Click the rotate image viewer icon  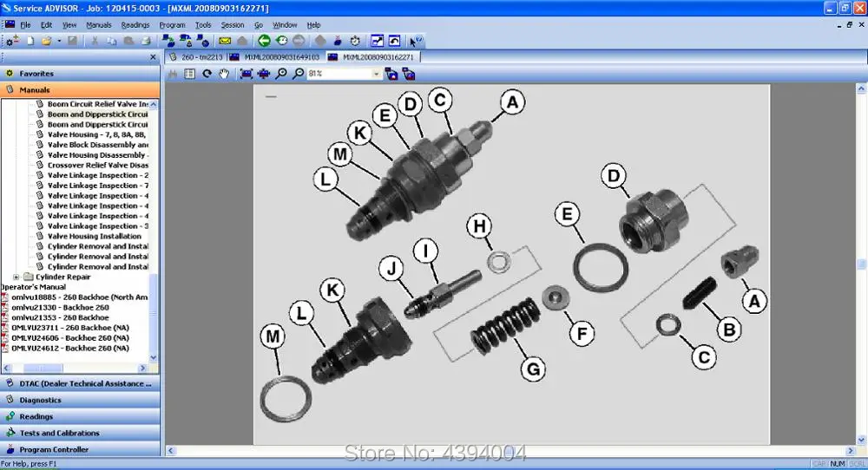207,74
